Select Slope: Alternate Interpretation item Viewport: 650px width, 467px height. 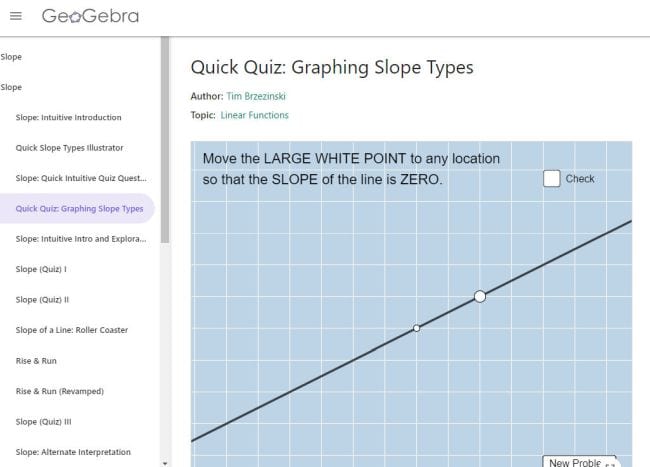click(x=73, y=452)
